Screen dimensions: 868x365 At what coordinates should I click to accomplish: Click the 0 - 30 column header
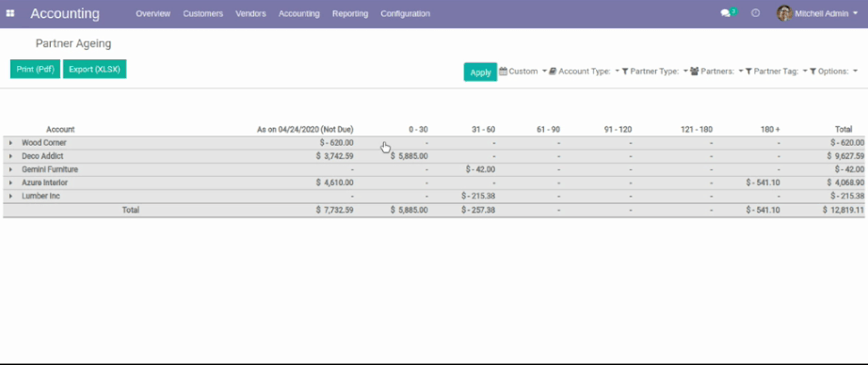(x=418, y=130)
